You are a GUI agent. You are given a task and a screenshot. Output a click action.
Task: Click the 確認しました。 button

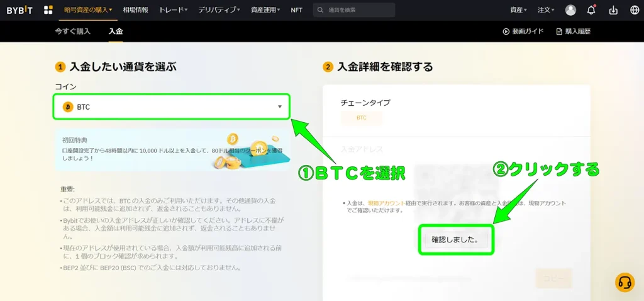[x=456, y=239]
